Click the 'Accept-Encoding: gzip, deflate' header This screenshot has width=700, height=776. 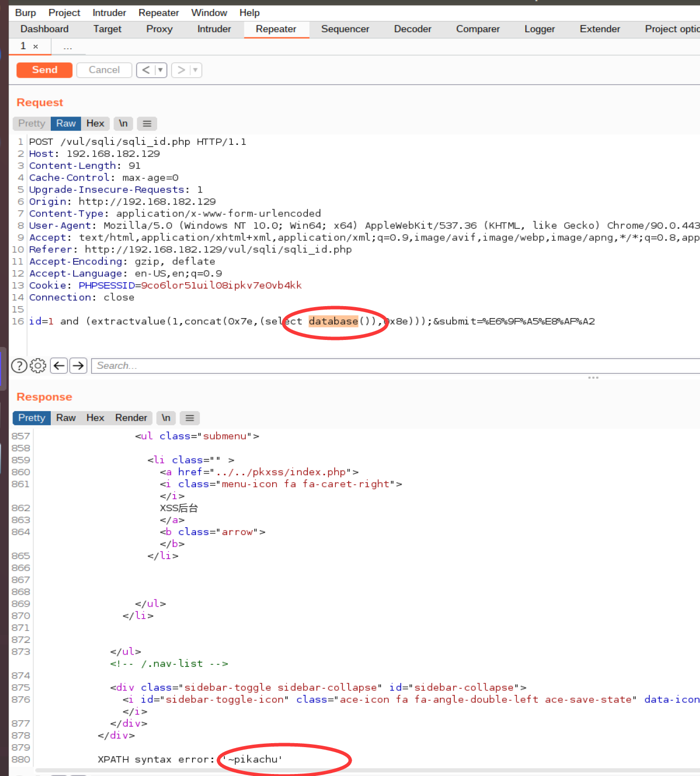coord(122,261)
